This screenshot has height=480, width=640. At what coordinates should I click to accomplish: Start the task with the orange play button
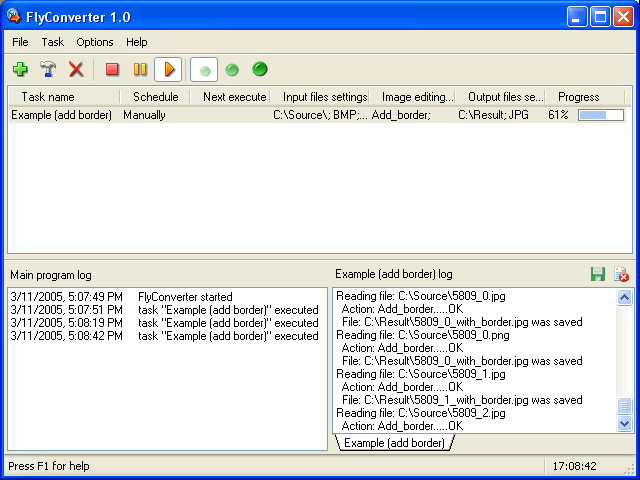[x=168, y=69]
